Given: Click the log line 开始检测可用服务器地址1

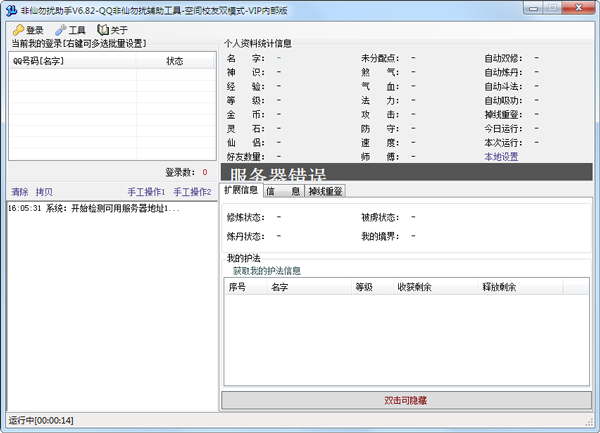Looking at the screenshot, I should 94,208.
